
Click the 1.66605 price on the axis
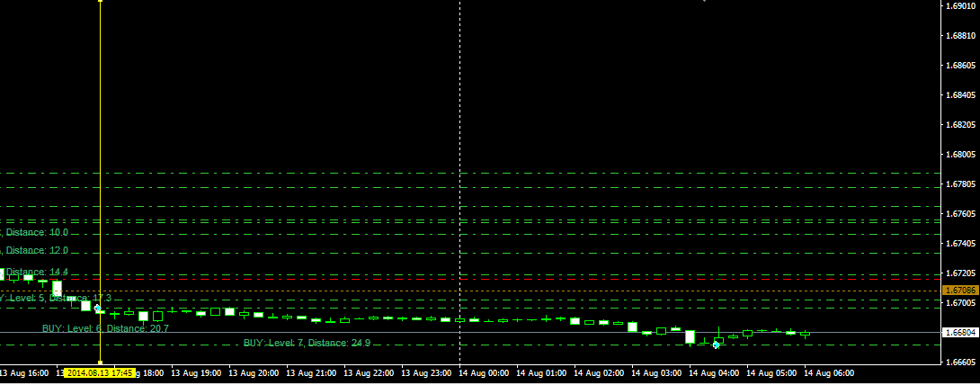(x=961, y=362)
